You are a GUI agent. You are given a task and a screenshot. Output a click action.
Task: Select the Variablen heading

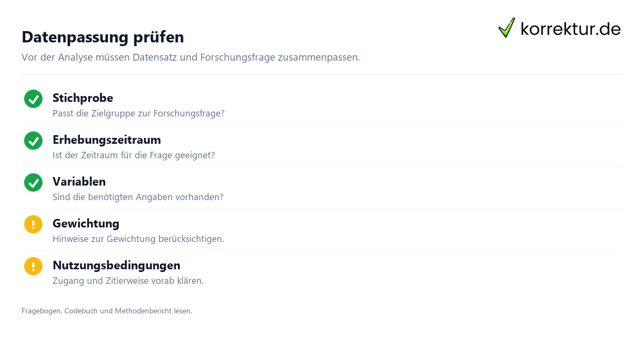[79, 181]
